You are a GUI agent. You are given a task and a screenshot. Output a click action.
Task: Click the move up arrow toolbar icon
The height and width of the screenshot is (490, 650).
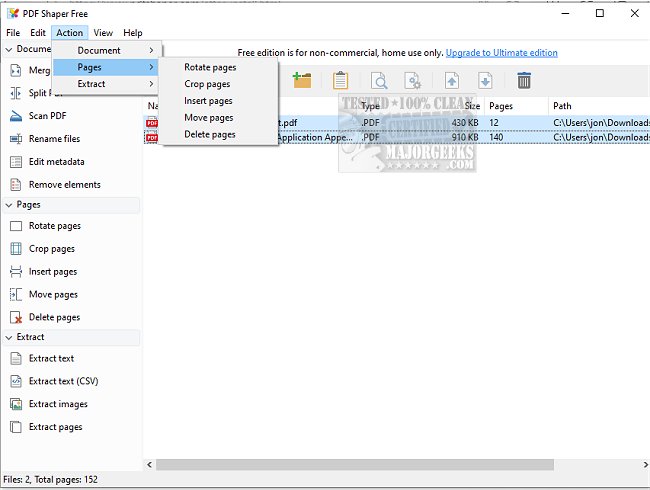point(452,81)
